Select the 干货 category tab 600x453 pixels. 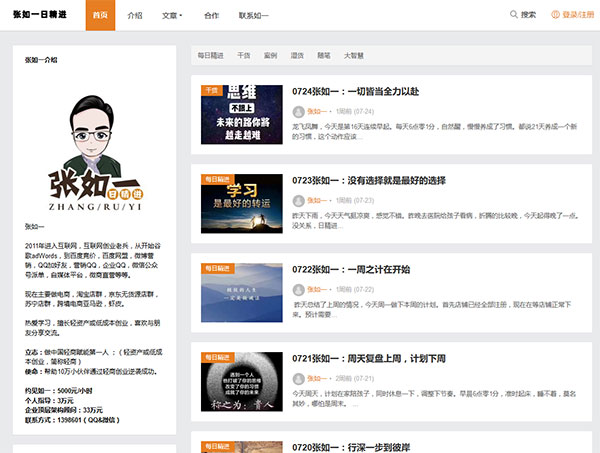point(244,55)
